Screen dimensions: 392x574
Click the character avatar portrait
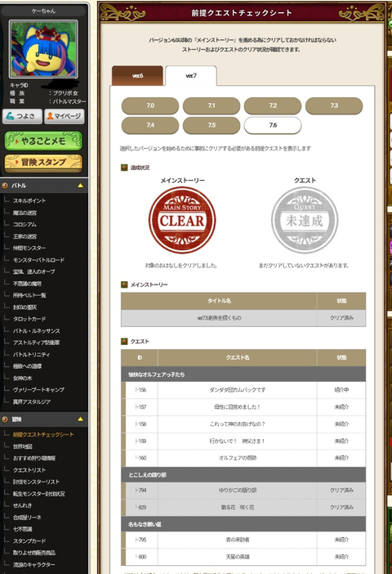tap(43, 49)
